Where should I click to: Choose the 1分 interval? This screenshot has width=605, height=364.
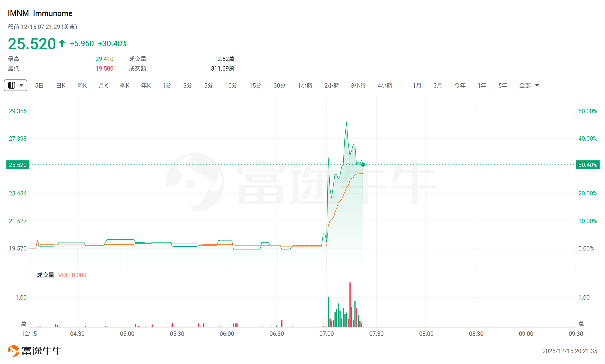(167, 85)
